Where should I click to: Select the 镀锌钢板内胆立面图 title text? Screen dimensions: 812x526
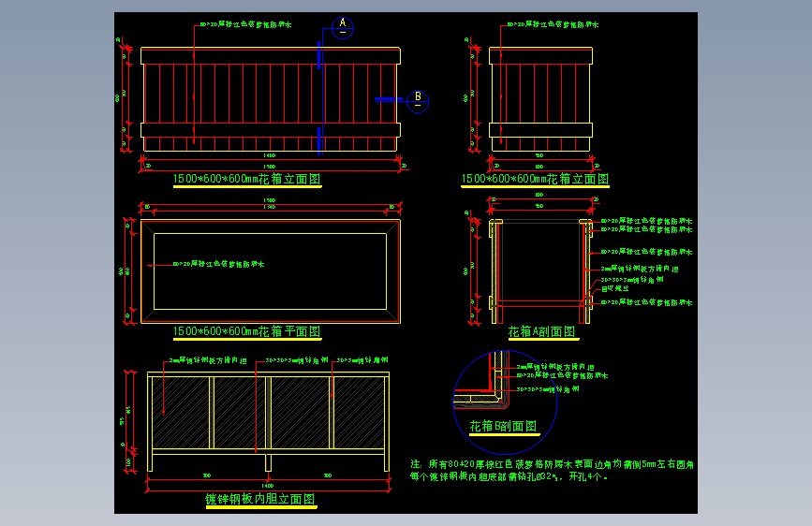[x=260, y=499]
